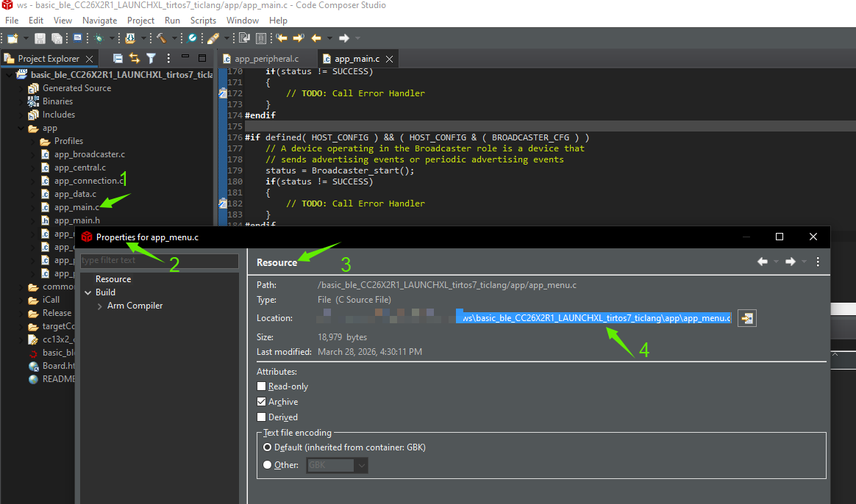This screenshot has height=504, width=856.
Task: Click the Build hammer icon
Action: pyautogui.click(x=161, y=38)
